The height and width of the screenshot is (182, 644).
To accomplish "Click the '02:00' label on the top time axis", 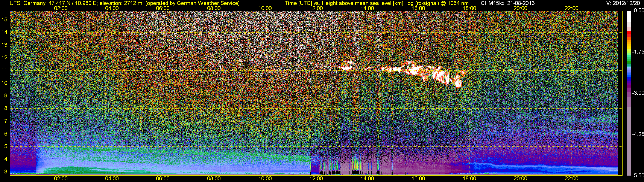I will pos(61,8).
